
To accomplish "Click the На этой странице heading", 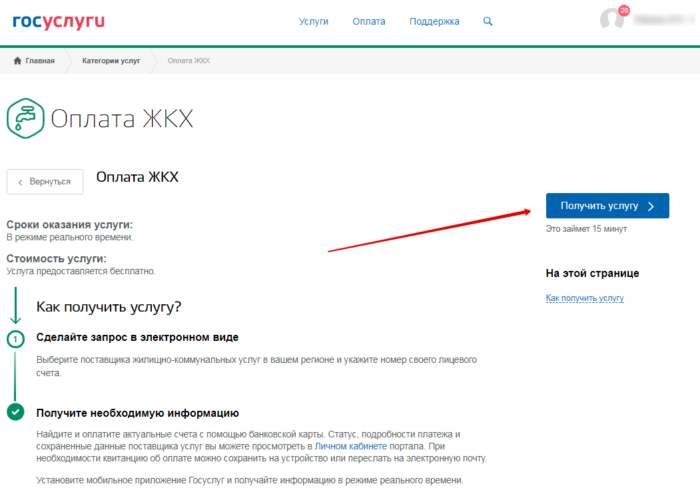I will [x=592, y=273].
